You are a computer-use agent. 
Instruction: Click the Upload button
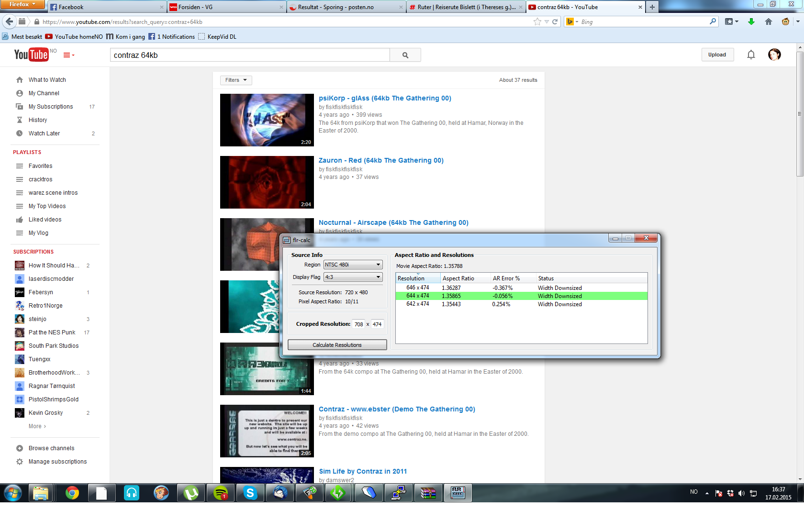click(717, 55)
